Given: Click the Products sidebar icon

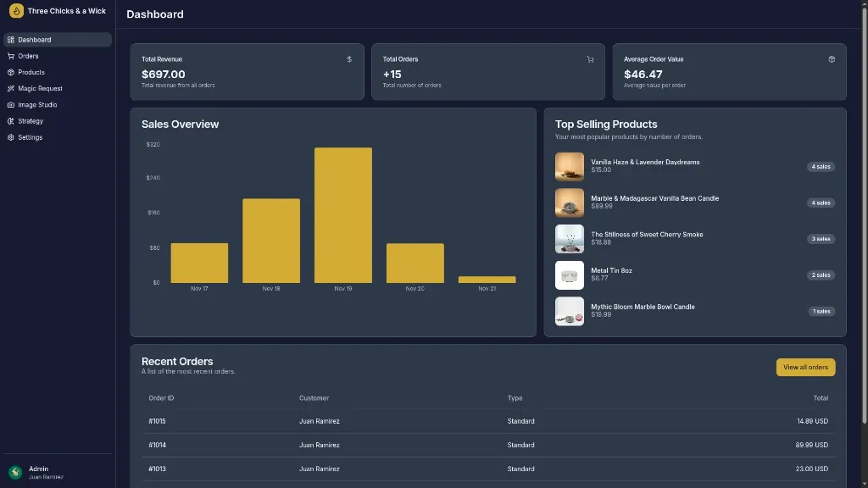Looking at the screenshot, I should [x=11, y=72].
